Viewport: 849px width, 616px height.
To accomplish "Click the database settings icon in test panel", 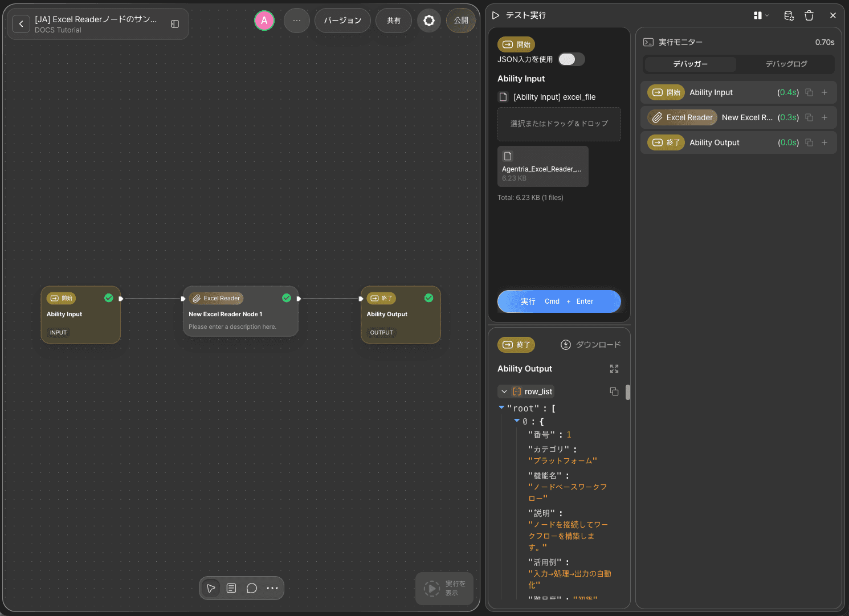I will [x=789, y=15].
